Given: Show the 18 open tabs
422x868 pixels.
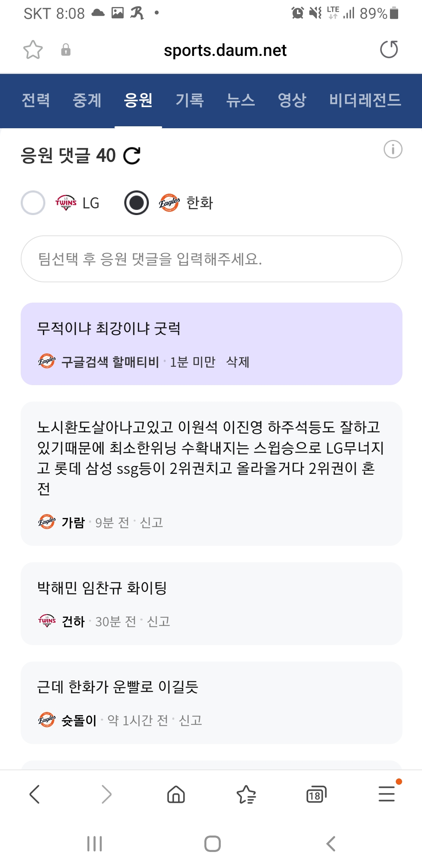Looking at the screenshot, I should tap(316, 794).
